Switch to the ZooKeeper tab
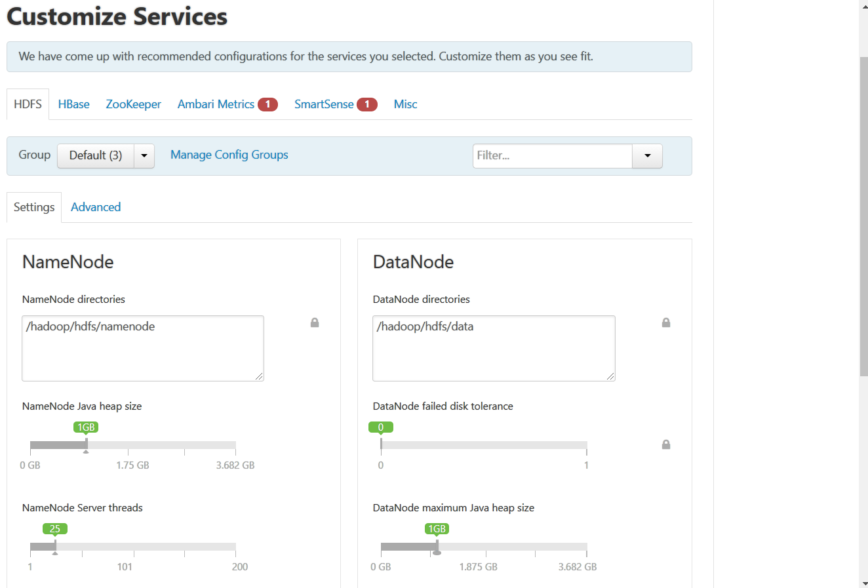The height and width of the screenshot is (588, 868). (133, 104)
